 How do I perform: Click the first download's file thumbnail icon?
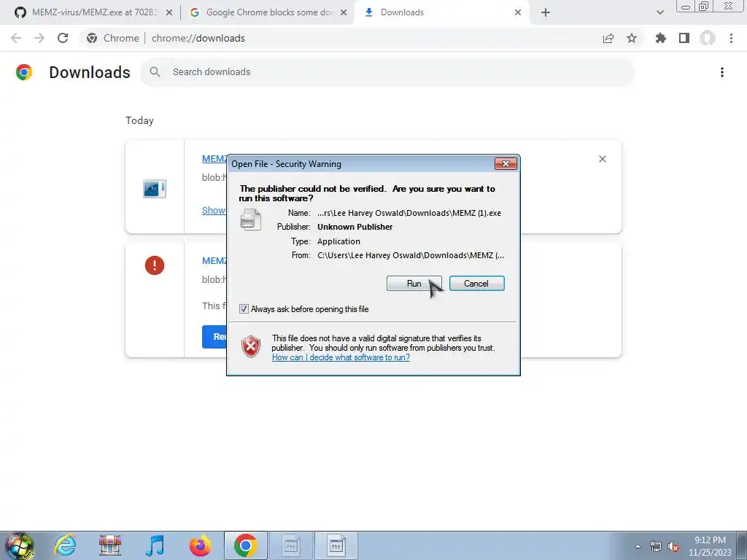click(155, 189)
